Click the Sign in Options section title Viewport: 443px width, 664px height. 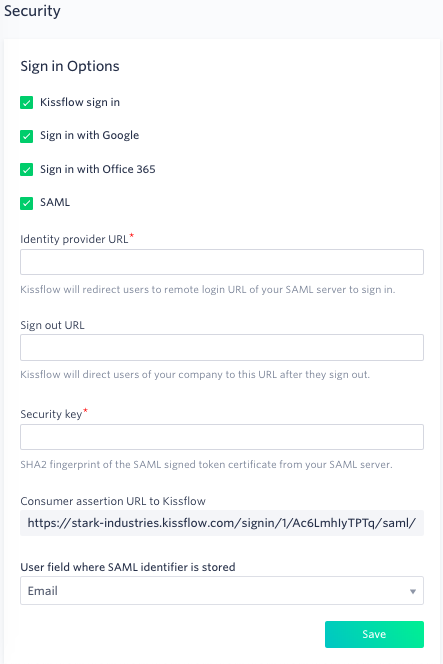[70, 66]
